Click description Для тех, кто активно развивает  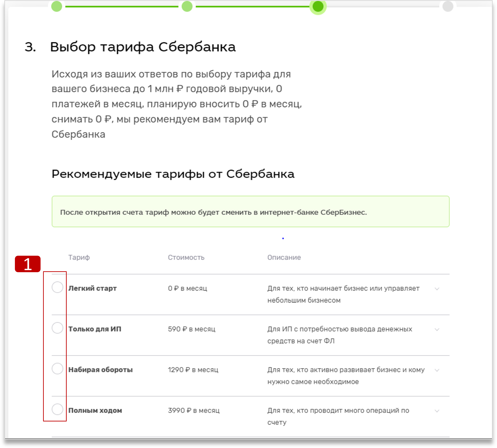tap(346, 376)
